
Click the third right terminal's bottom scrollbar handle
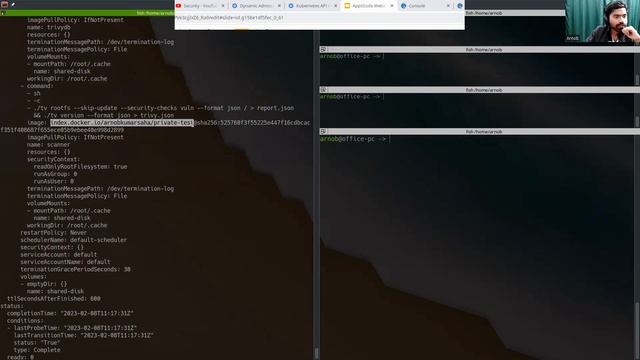(637, 329)
